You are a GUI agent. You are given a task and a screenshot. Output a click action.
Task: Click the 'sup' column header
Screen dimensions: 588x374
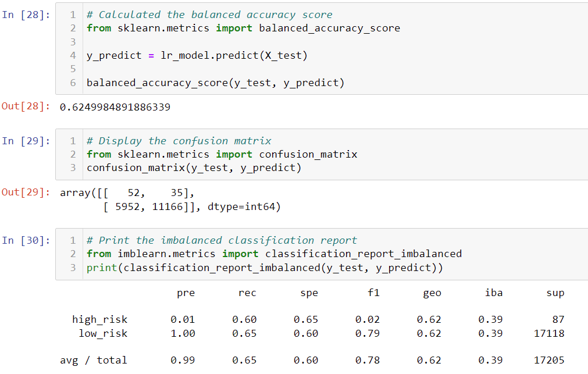555,293
